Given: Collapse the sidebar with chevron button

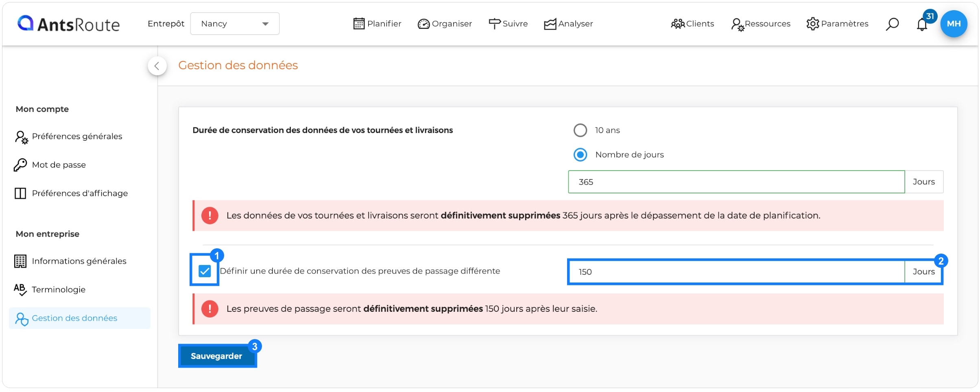Looking at the screenshot, I should click(x=157, y=66).
